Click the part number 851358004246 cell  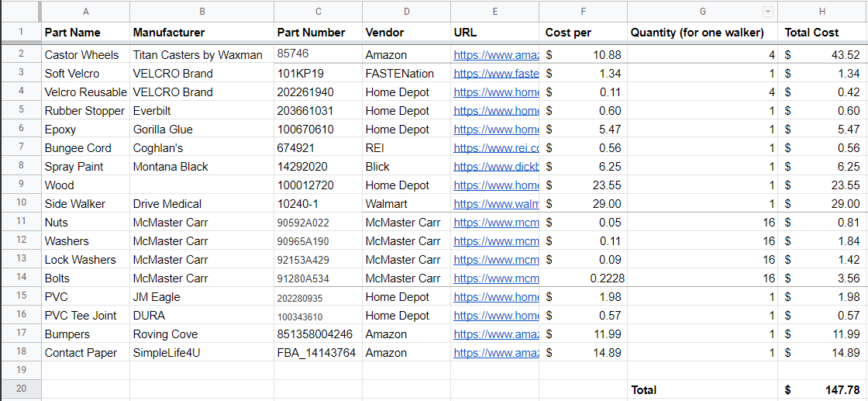click(318, 334)
